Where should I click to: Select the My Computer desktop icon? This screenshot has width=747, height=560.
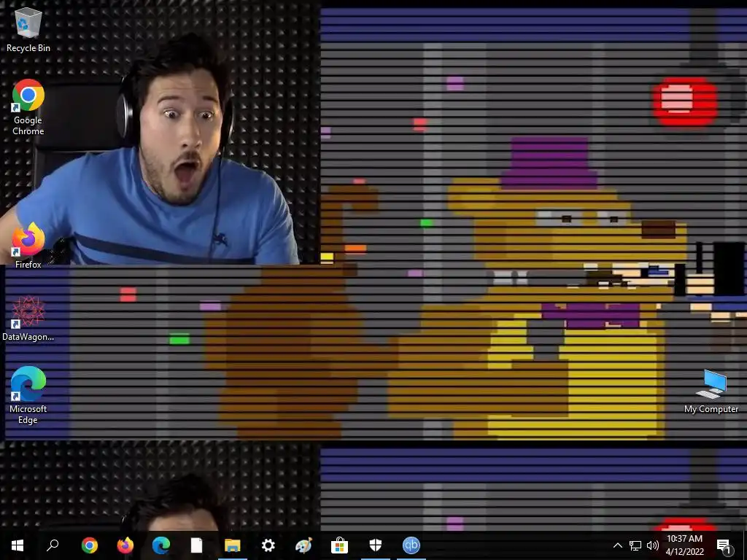click(x=711, y=392)
